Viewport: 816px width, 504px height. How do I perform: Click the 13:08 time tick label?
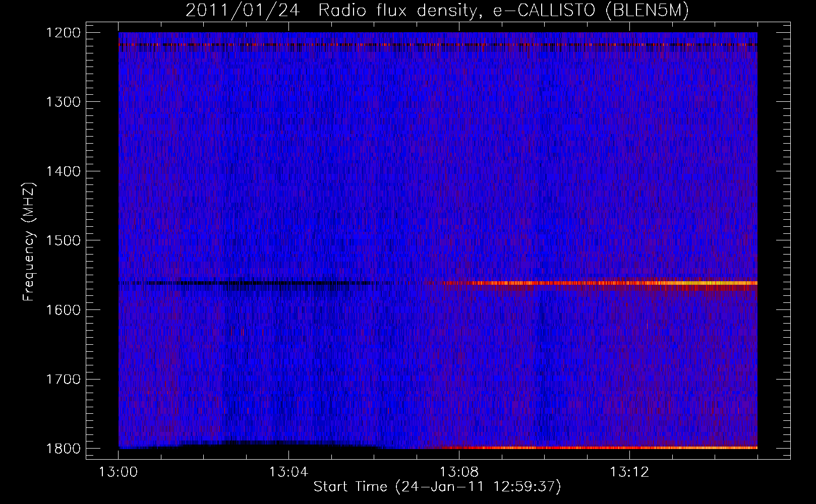coord(459,472)
